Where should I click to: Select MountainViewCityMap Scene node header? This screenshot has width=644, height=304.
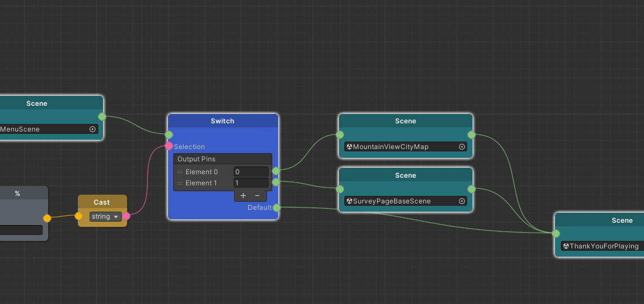click(406, 121)
